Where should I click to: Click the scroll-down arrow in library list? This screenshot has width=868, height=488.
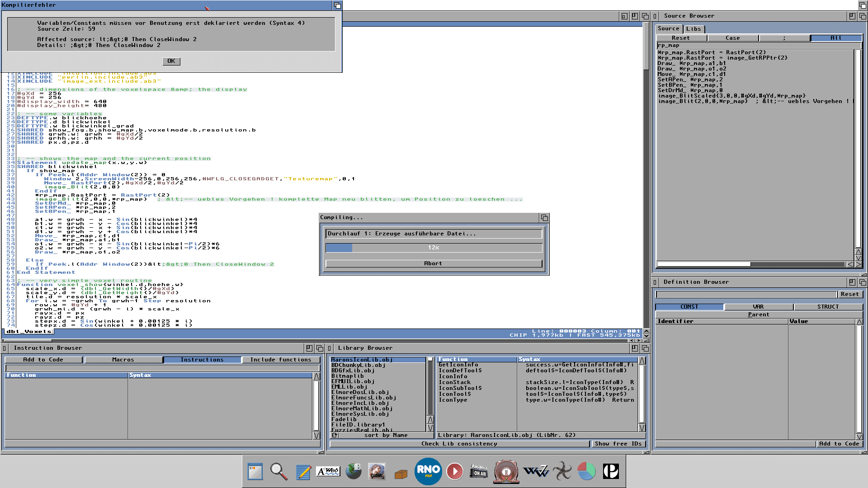pos(430,427)
